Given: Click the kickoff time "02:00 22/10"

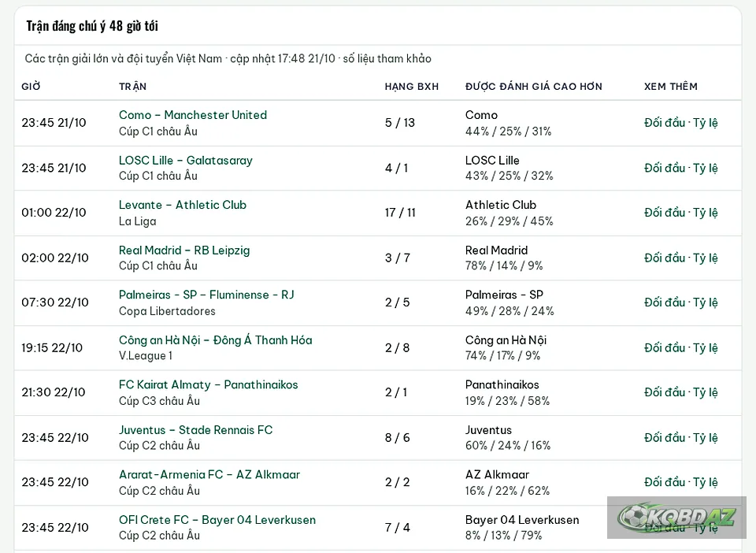Looking at the screenshot, I should (x=55, y=258).
